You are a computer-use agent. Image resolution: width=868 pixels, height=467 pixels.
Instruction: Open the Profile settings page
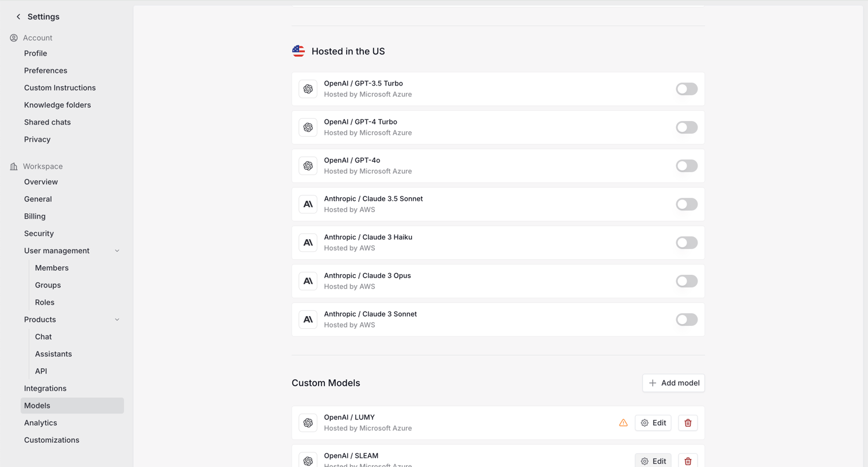(36, 53)
